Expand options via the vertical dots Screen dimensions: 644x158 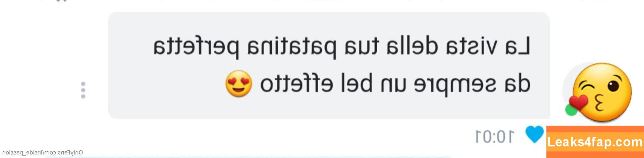(x=83, y=90)
